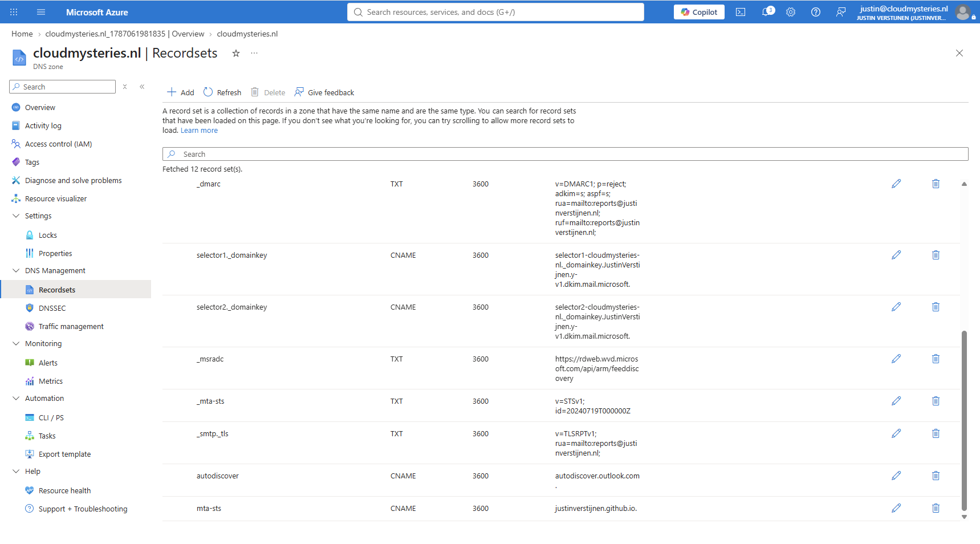Edit the _msradc TXT record
Image resolution: width=980 pixels, height=544 pixels.
896,359
